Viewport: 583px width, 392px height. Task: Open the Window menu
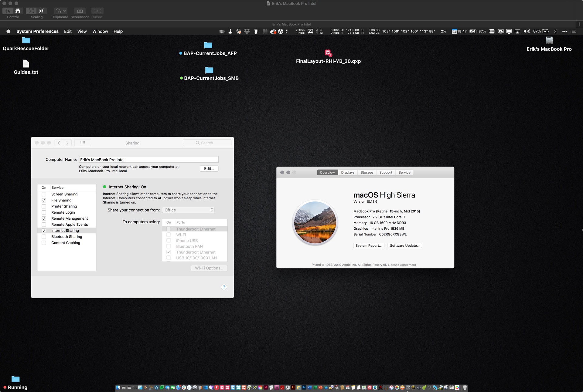point(100,31)
